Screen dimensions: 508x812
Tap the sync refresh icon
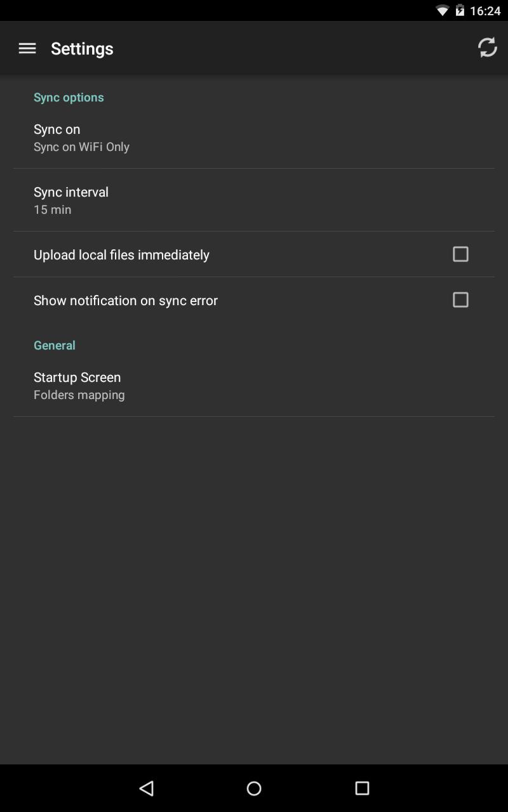[487, 48]
